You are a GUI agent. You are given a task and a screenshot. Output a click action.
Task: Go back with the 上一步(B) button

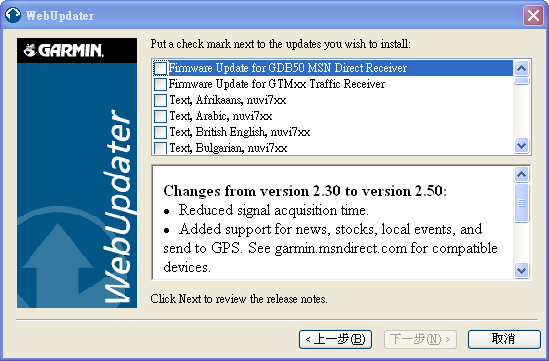(335, 339)
